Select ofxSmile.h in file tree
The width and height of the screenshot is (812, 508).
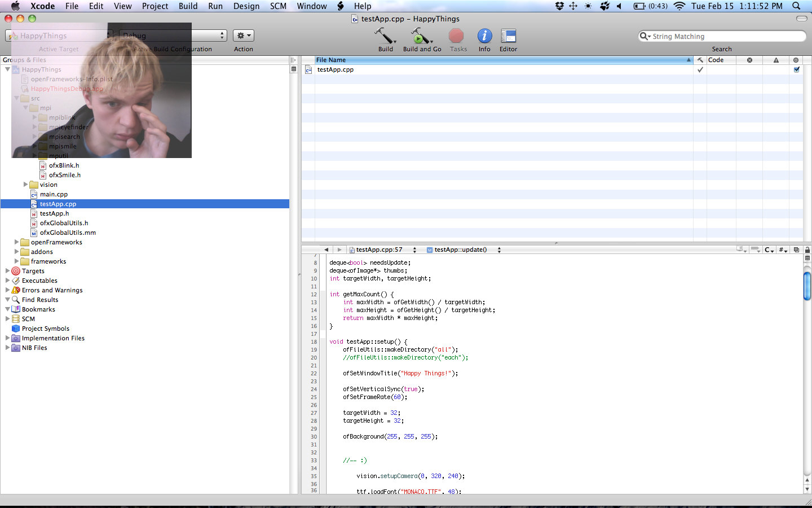tap(64, 175)
